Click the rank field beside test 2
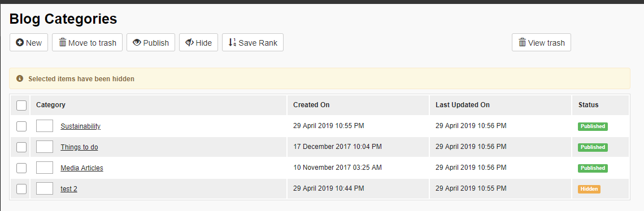Viewport: 644px width, 211px height. pos(45,188)
